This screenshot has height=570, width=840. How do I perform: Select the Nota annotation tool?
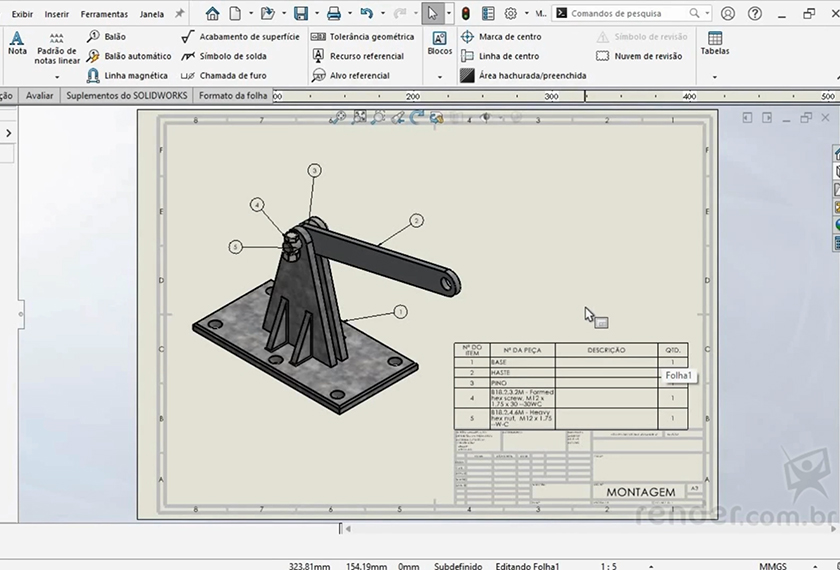[17, 42]
